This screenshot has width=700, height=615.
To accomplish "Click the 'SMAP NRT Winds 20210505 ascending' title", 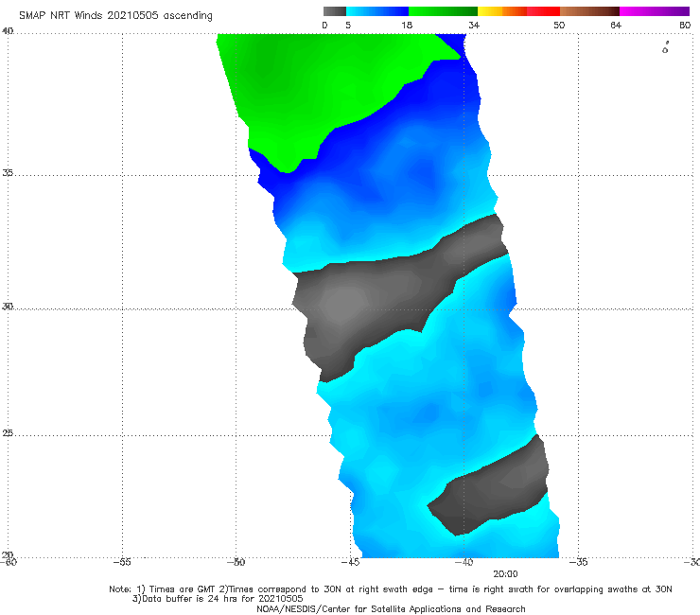I will tap(115, 15).
